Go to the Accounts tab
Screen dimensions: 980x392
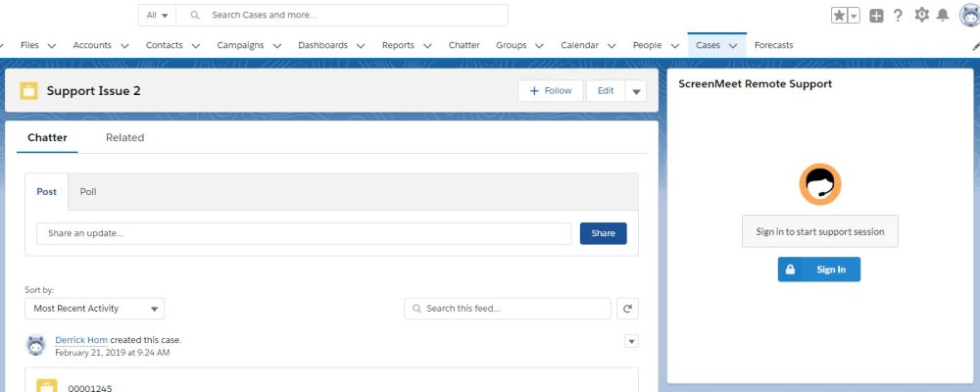pos(92,45)
